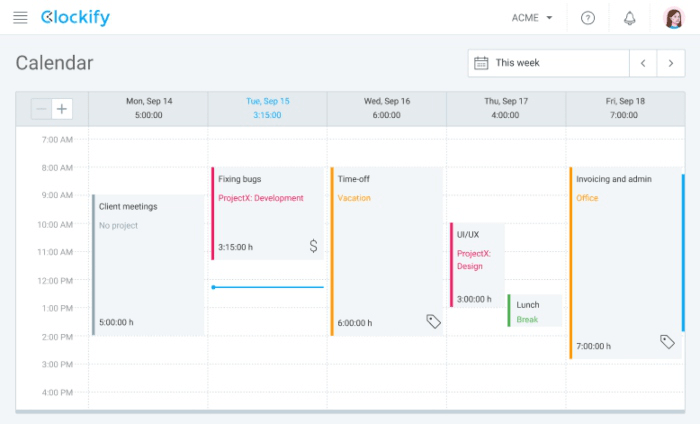Zoom in calendar with plus button
The height and width of the screenshot is (424, 700).
click(62, 109)
